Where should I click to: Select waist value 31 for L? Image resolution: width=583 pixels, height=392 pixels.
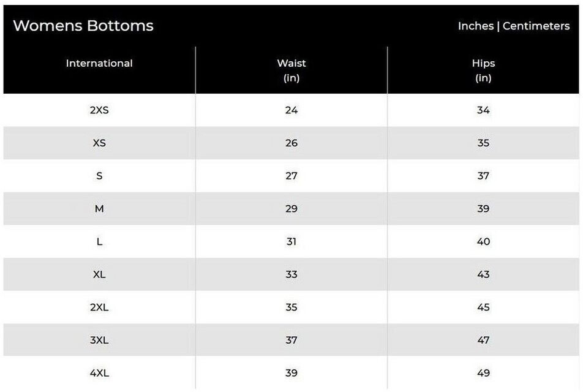[x=291, y=241]
